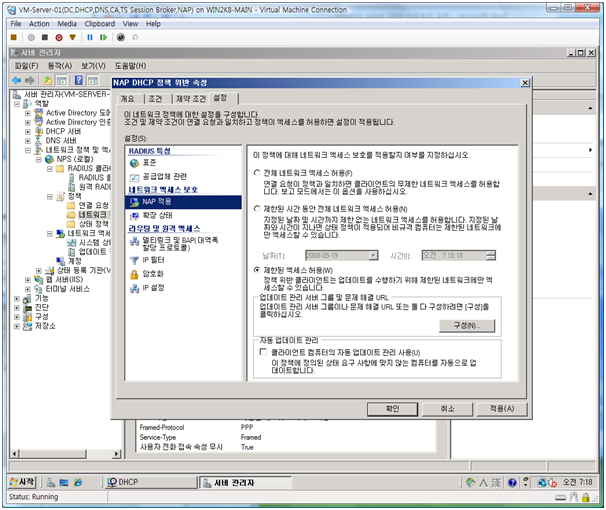
Task: Collapse NPS (로컬) tree node
Action: (39, 159)
